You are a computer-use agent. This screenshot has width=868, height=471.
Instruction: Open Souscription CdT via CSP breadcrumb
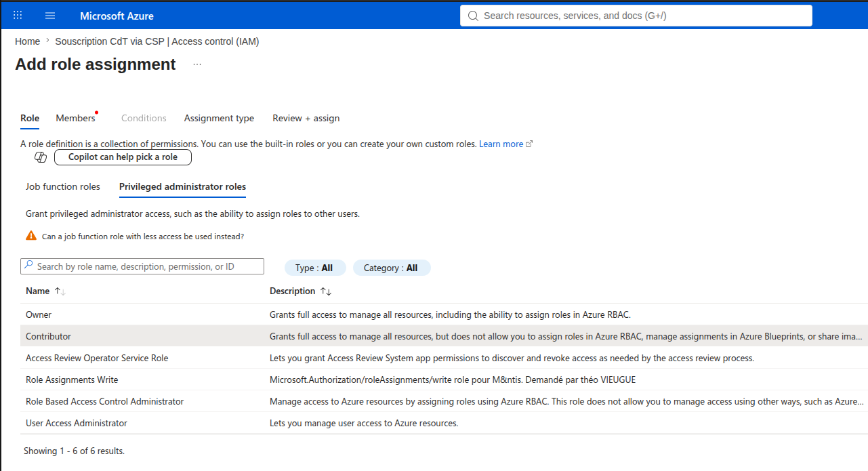click(157, 41)
